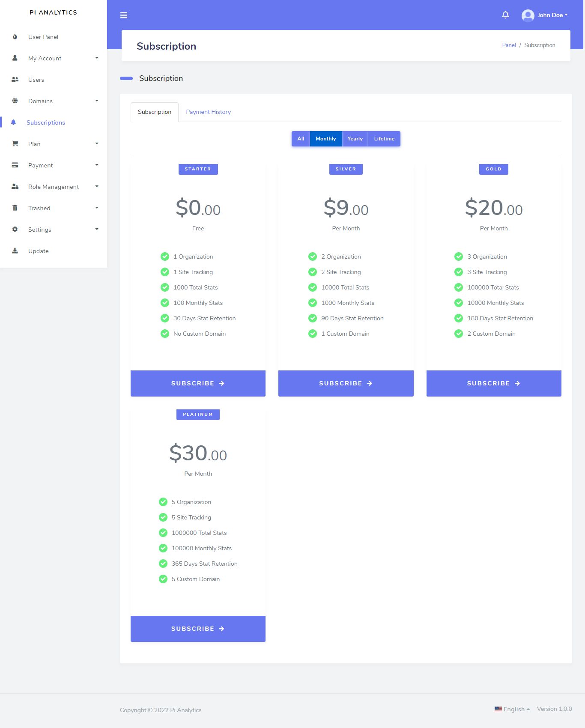Viewport: 585px width, 728px height.
Task: Click the Update download icon
Action: [15, 251]
